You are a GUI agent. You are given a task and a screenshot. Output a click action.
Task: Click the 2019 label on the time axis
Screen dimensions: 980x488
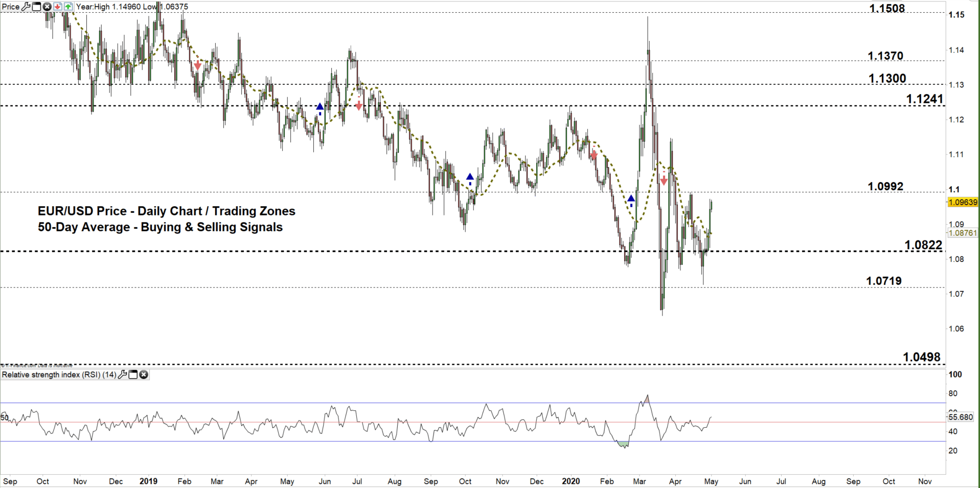tap(148, 481)
